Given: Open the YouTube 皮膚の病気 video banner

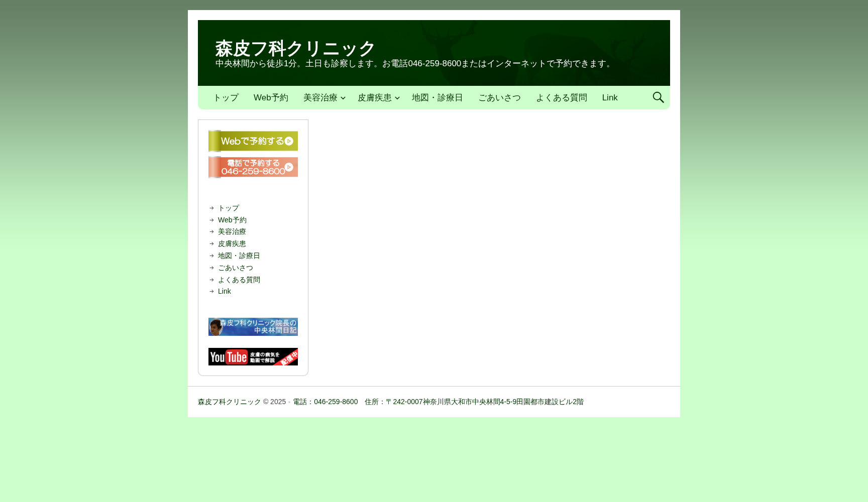Looking at the screenshot, I should pos(253,356).
